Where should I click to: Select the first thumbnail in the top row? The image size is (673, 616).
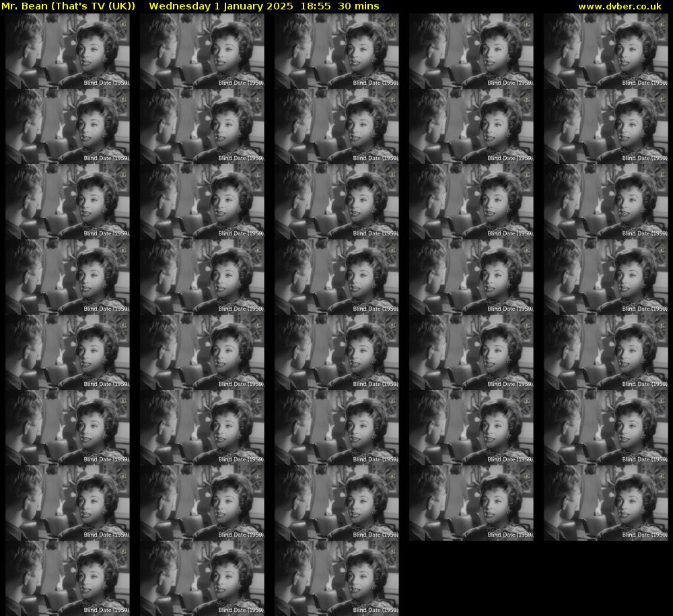pyautogui.click(x=67, y=51)
